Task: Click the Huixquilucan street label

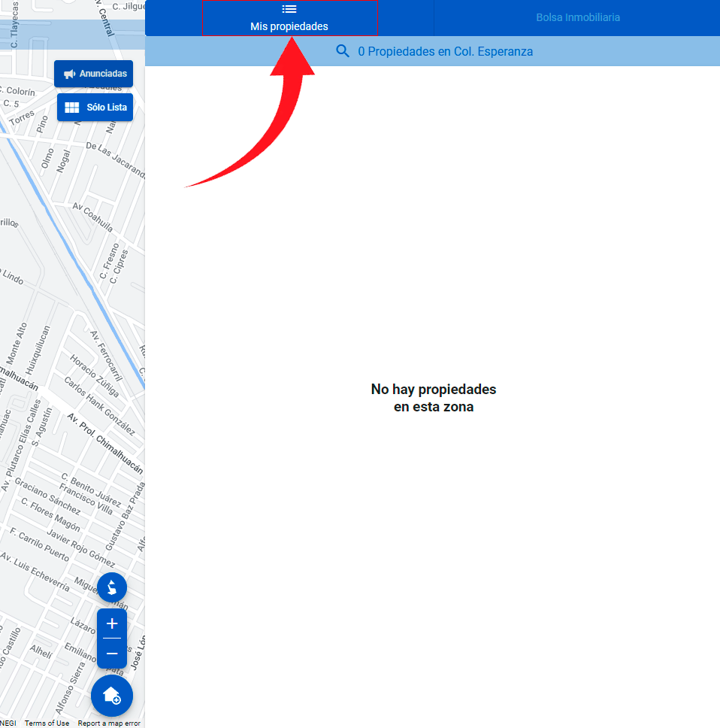Action: (x=38, y=350)
